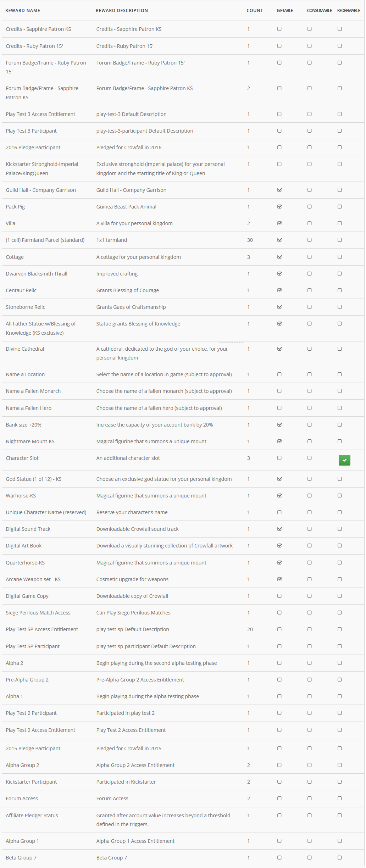Toggle Giftable checkbox for Divine Cathedral
The image size is (366, 868).
[279, 349]
